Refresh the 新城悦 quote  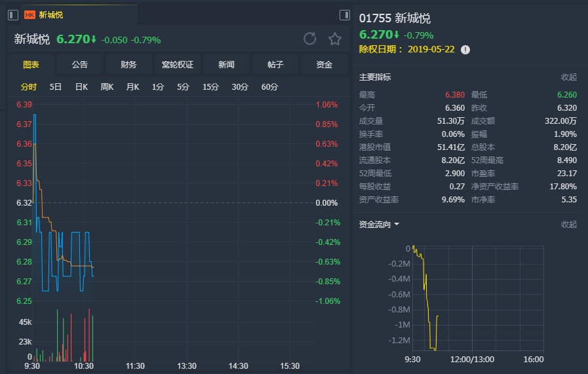coord(310,39)
